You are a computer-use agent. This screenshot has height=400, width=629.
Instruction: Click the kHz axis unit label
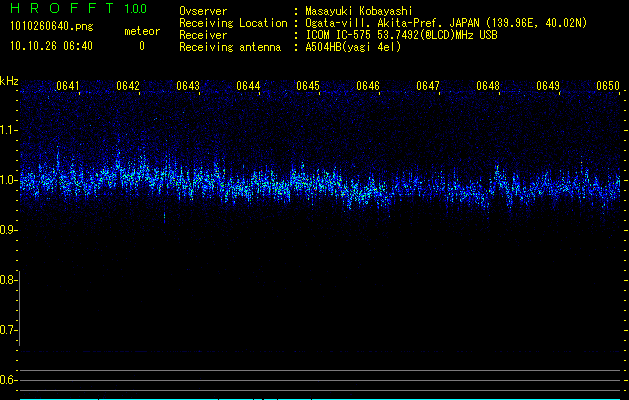tap(10, 79)
